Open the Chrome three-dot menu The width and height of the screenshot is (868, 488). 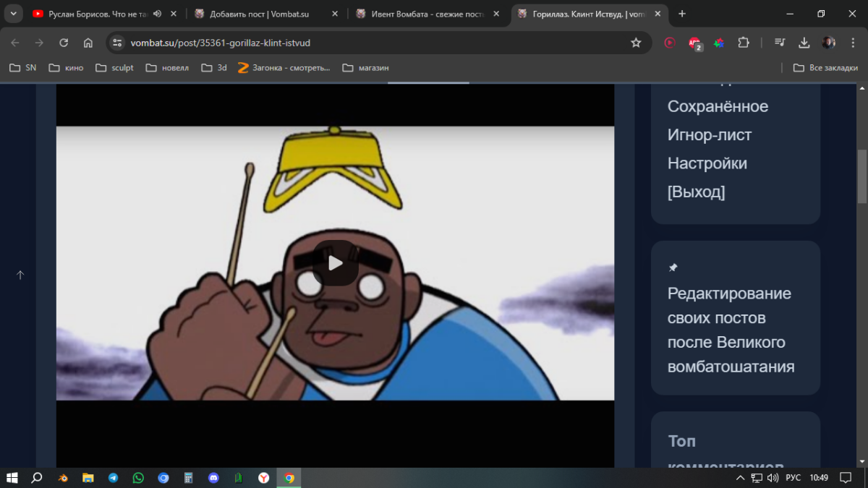point(852,43)
